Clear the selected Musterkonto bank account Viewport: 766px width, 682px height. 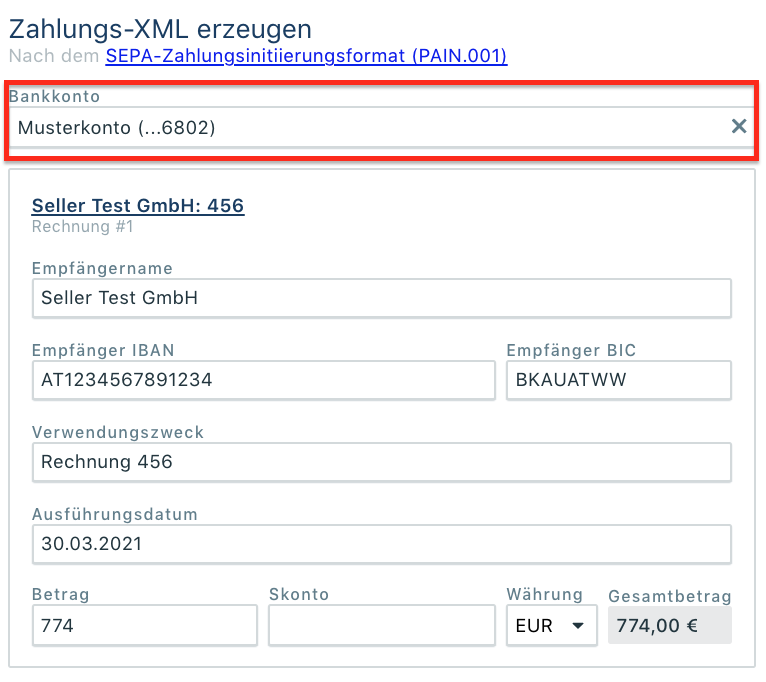click(739, 126)
